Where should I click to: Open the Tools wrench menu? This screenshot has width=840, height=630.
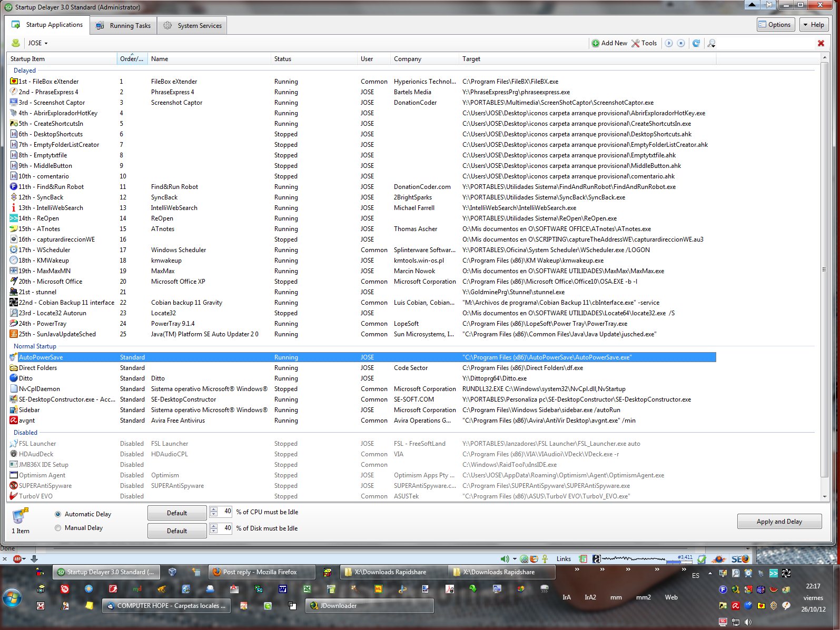coord(644,43)
